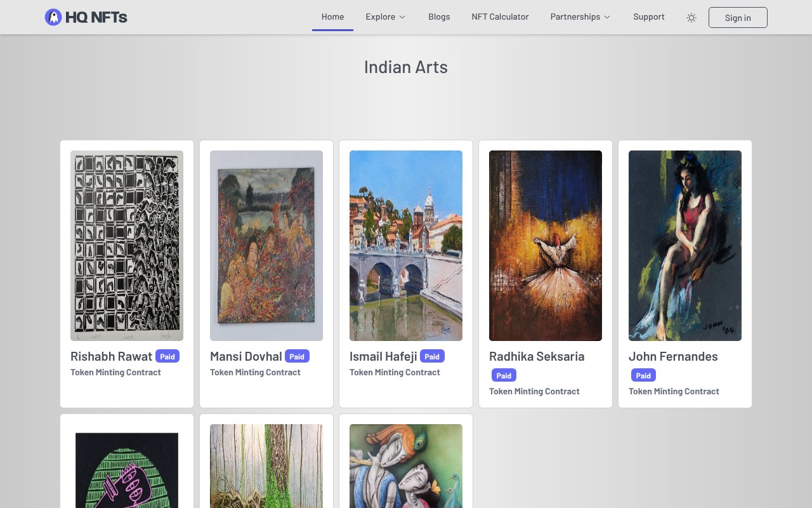Image resolution: width=812 pixels, height=508 pixels.
Task: Open the Blogs page
Action: coord(439,17)
